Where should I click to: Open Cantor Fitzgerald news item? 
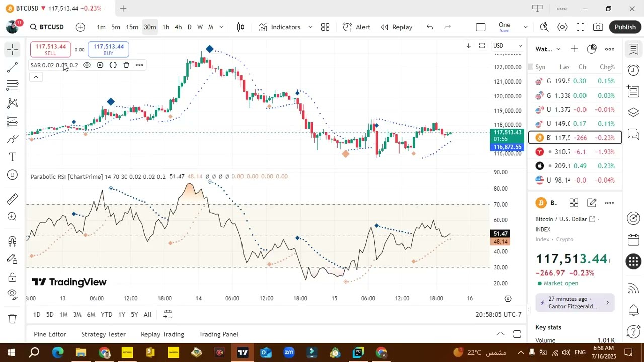click(575, 302)
